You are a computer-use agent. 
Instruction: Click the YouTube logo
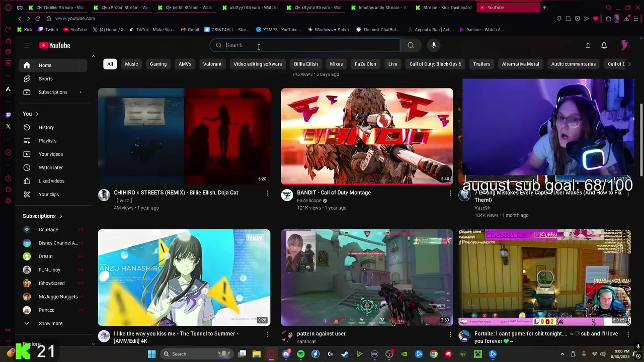click(x=54, y=45)
